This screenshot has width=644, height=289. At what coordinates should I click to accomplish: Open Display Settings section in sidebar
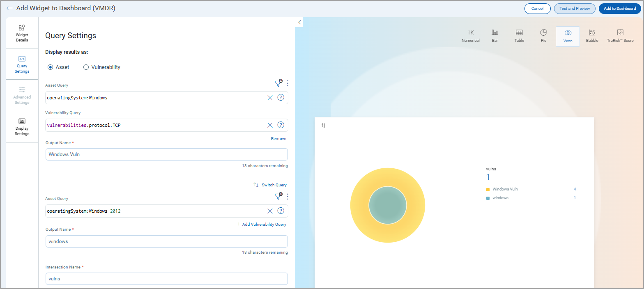click(22, 126)
